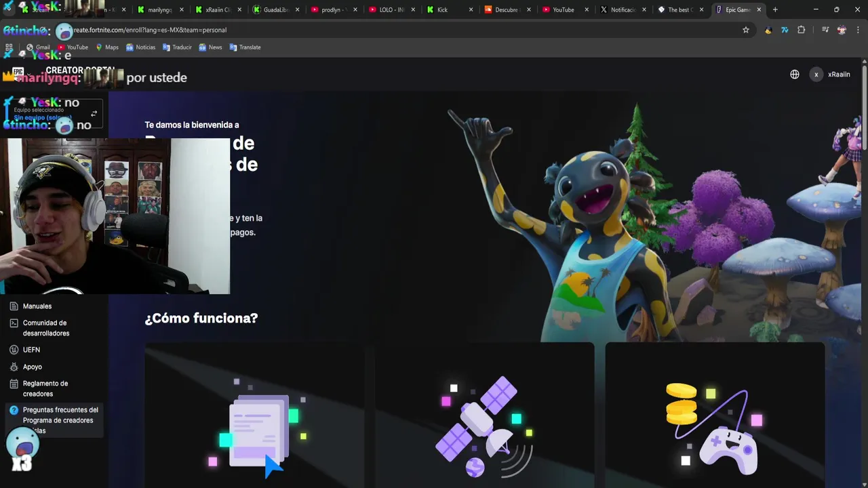
Task: Click the document illustration card
Action: tap(254, 415)
